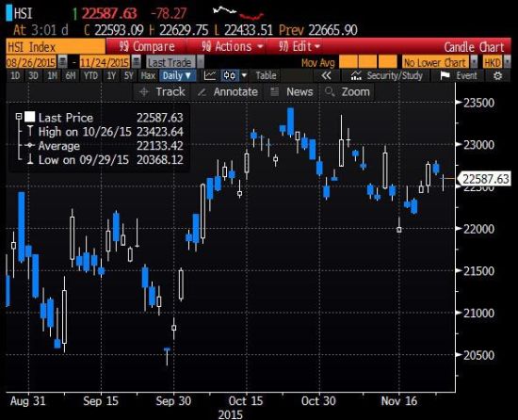Click the HSI Index security field
This screenshot has height=420, width=518.
point(56,47)
